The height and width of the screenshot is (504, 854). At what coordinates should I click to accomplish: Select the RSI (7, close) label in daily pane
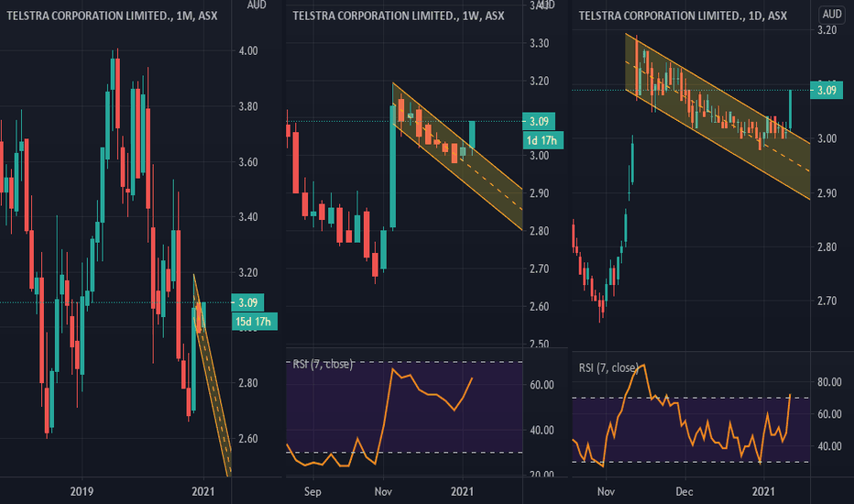609,367
